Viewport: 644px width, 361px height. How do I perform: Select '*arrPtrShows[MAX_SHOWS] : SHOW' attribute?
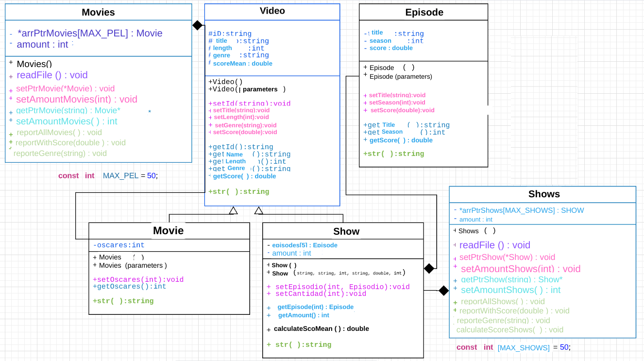tap(522, 210)
